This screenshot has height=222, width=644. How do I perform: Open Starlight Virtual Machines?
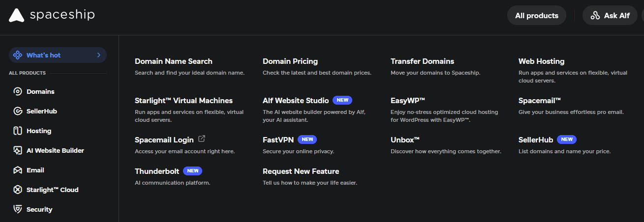pos(184,101)
